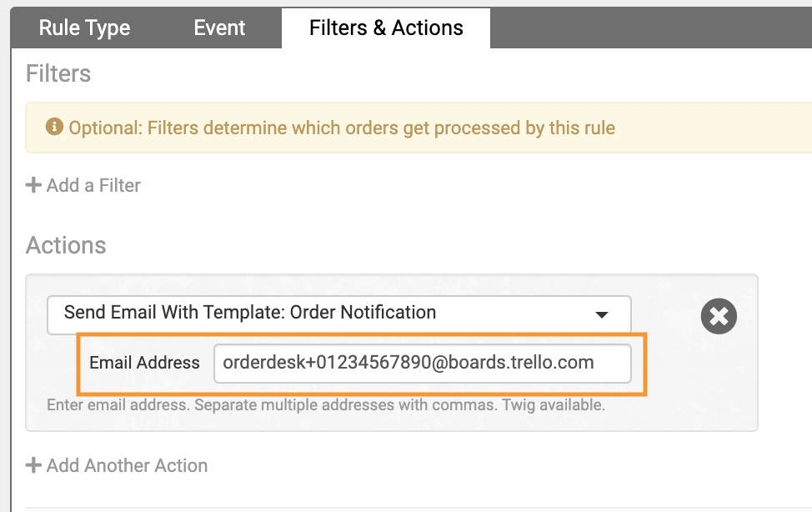Click the Add a Filter link text

pos(93,185)
